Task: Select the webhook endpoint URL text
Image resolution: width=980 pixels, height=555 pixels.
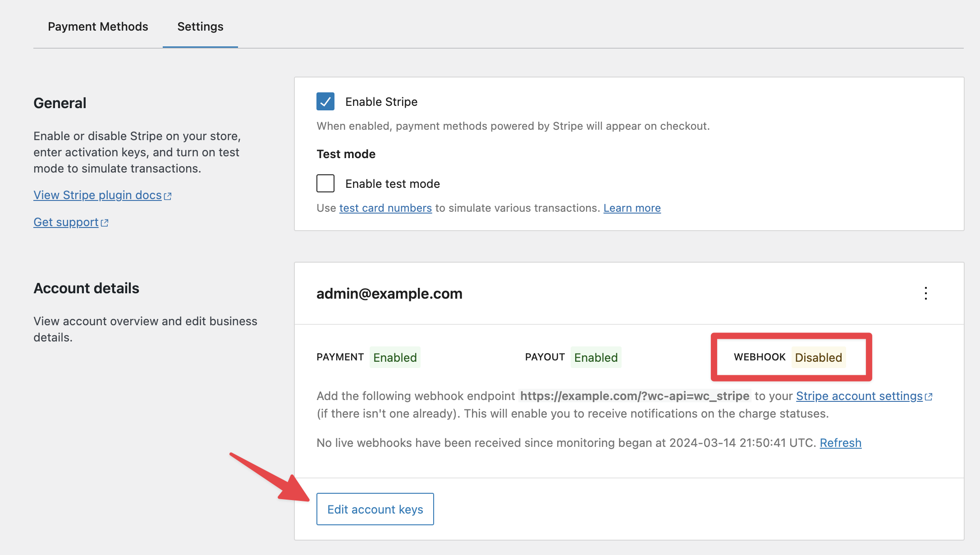Action: [x=634, y=396]
